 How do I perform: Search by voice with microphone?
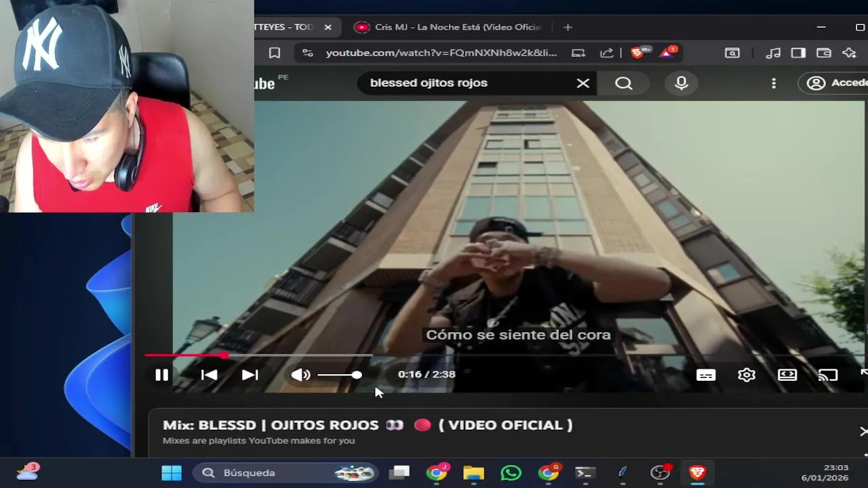[x=682, y=83]
